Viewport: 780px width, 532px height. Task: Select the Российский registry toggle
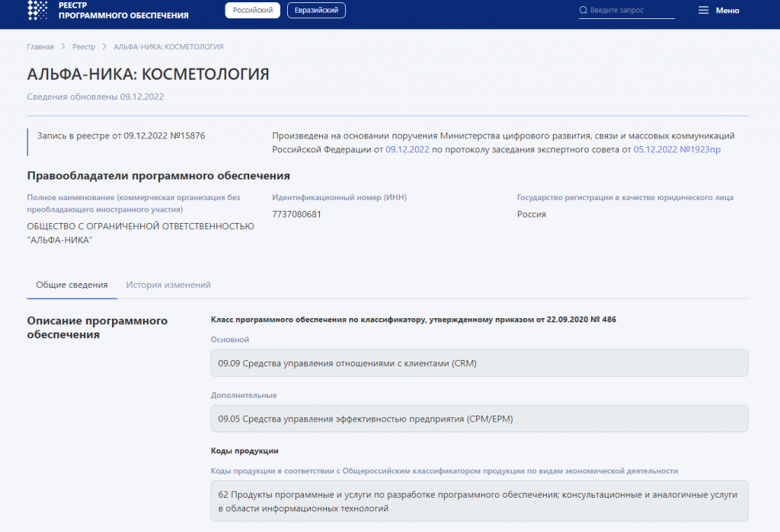click(x=253, y=10)
